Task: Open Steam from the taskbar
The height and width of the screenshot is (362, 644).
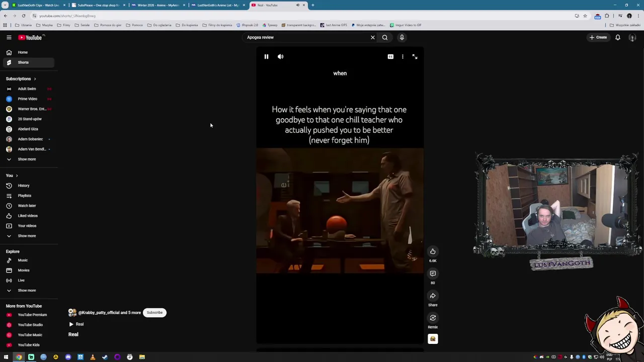Action: click(x=105, y=357)
